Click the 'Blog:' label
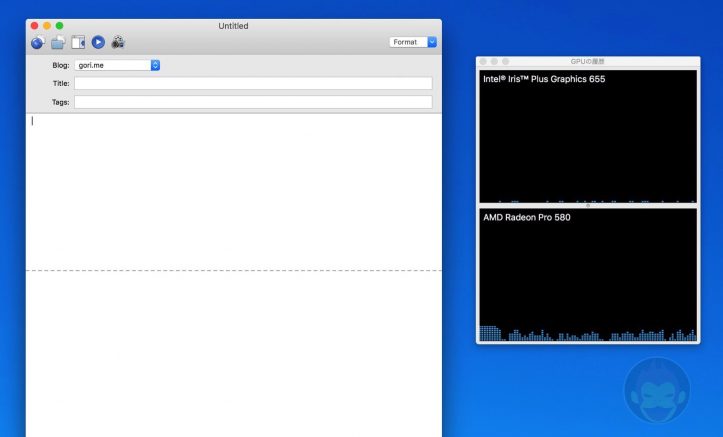The height and width of the screenshot is (437, 723). pos(61,65)
